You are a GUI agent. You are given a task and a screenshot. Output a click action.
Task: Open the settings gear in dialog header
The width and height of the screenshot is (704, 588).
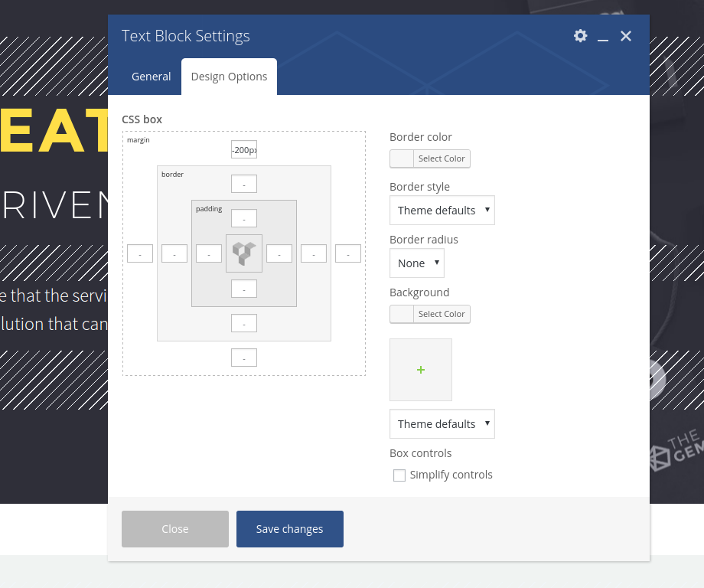[581, 36]
